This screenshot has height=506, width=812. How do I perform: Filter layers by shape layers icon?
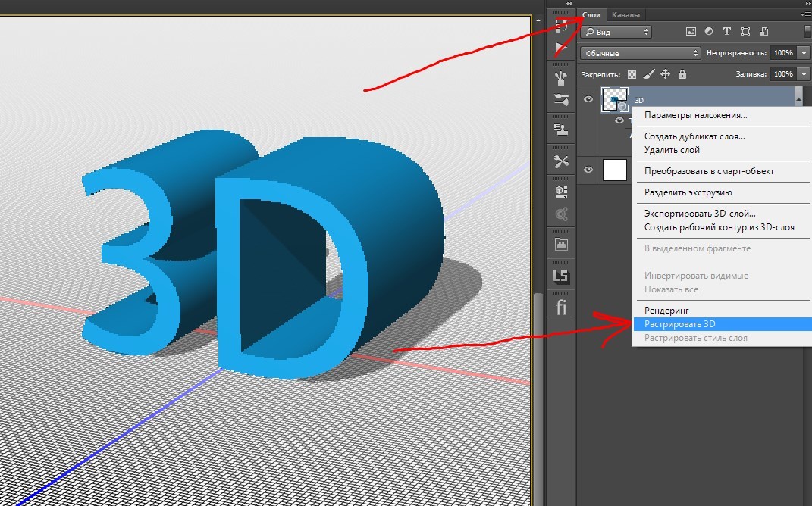point(745,32)
